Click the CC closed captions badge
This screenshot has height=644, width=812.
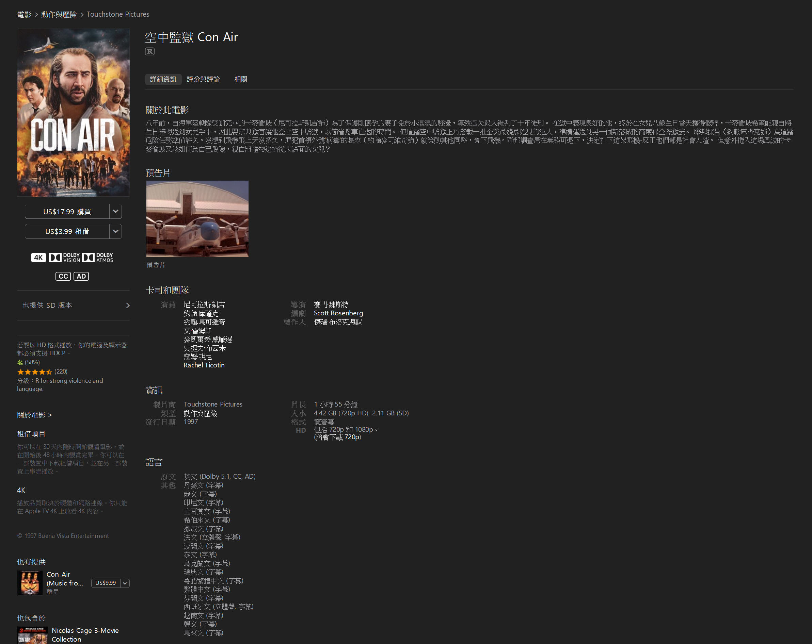(x=63, y=276)
